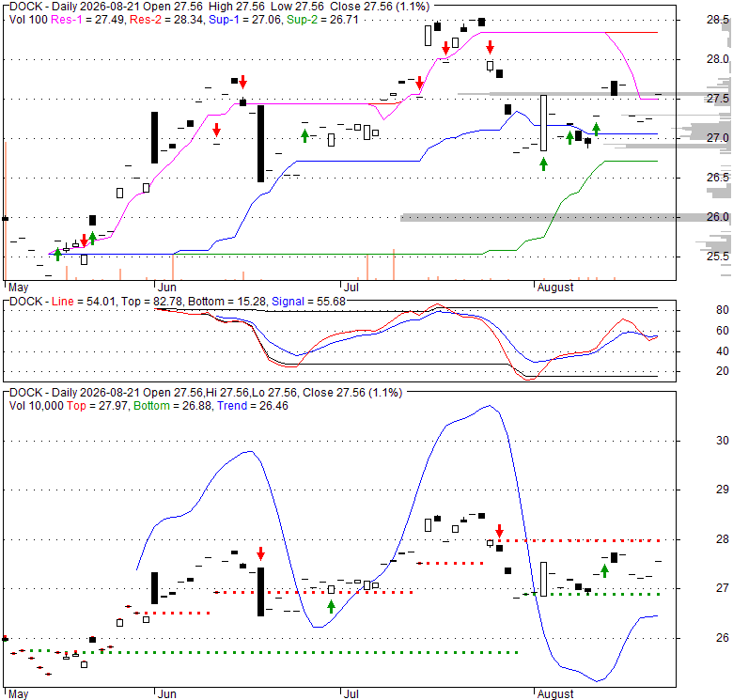Click the August month label under the bottom chart
This screenshot has height=700, width=733.
point(554,694)
